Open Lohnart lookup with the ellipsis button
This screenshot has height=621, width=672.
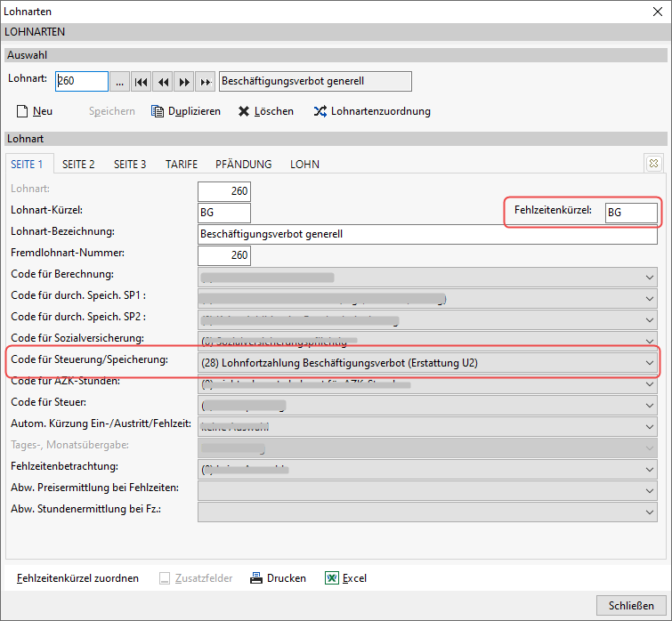click(119, 81)
